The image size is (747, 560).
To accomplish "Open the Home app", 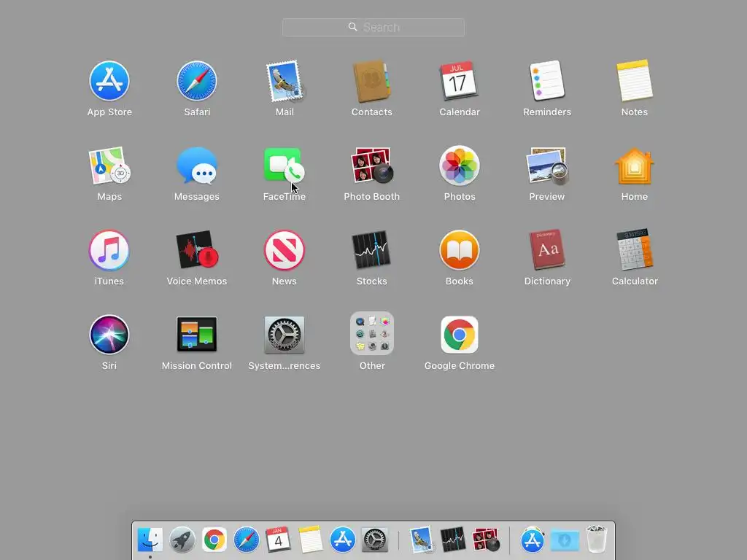I will [x=634, y=166].
